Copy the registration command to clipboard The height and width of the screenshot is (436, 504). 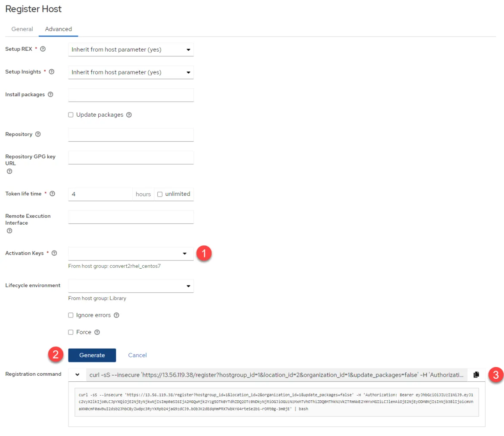point(476,375)
